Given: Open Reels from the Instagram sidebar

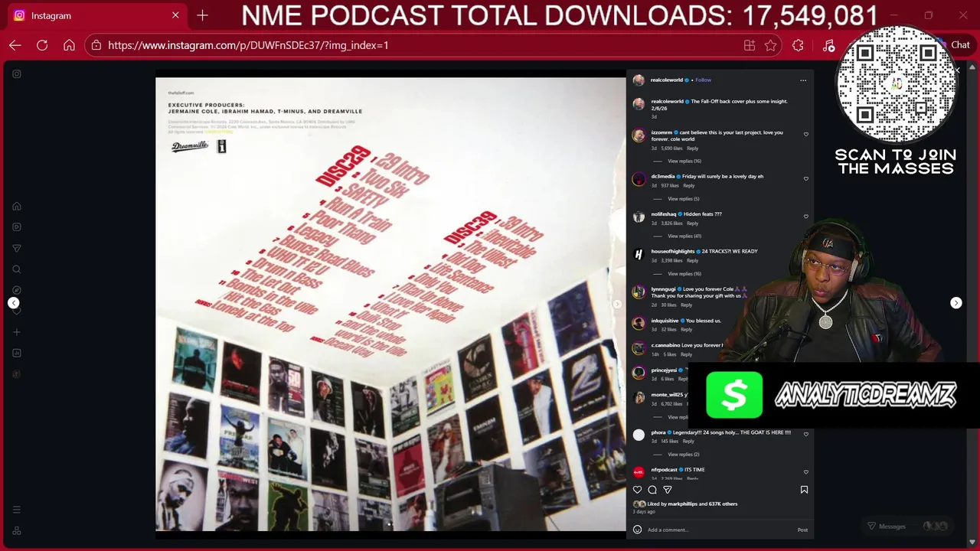Looking at the screenshot, I should (17, 227).
